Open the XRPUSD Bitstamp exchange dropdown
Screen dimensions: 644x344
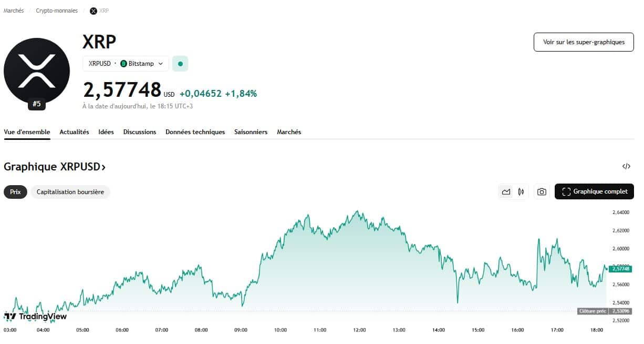point(126,64)
